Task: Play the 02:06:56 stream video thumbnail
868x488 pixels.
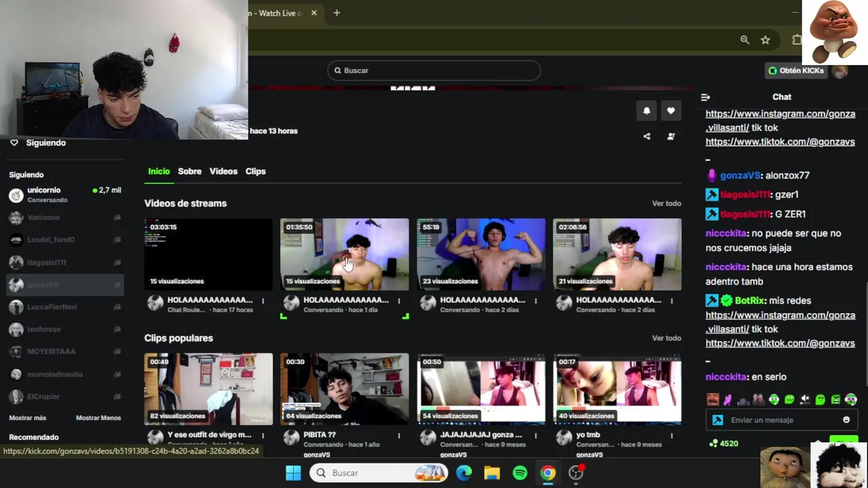Action: point(617,254)
